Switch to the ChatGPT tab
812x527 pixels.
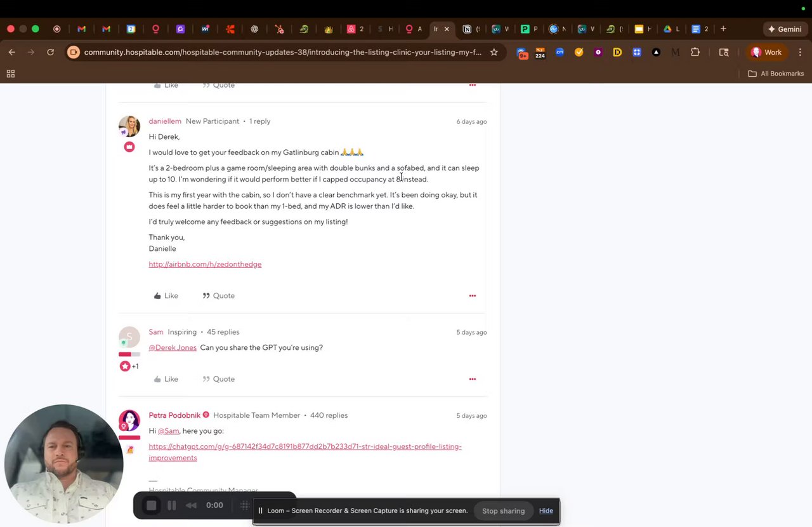[254, 29]
